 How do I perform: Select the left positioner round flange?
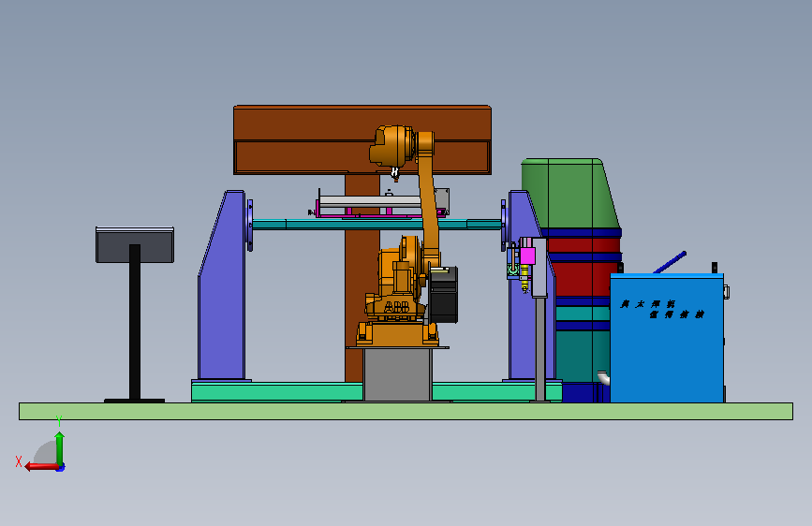tap(250, 225)
